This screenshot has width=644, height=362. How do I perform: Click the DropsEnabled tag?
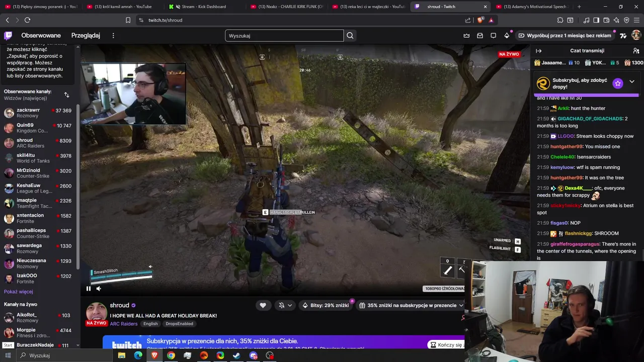click(x=179, y=324)
